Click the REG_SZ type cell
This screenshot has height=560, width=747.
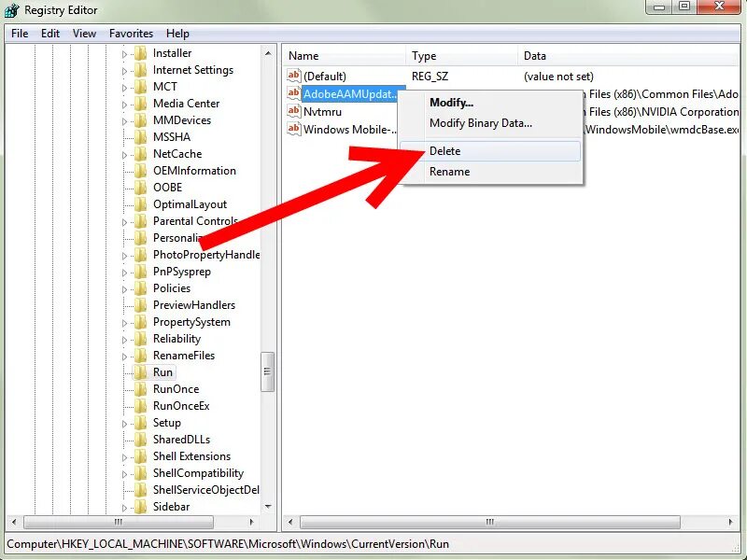(x=430, y=77)
